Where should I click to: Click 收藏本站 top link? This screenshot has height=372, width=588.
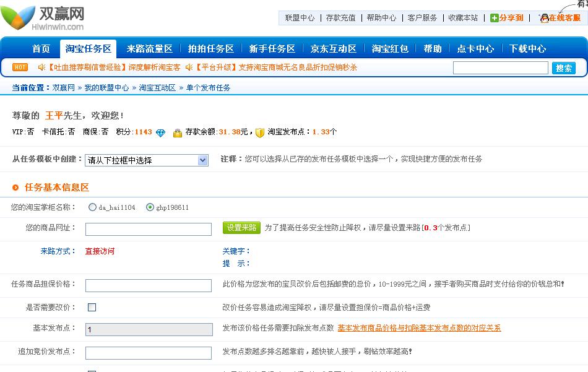(x=463, y=17)
